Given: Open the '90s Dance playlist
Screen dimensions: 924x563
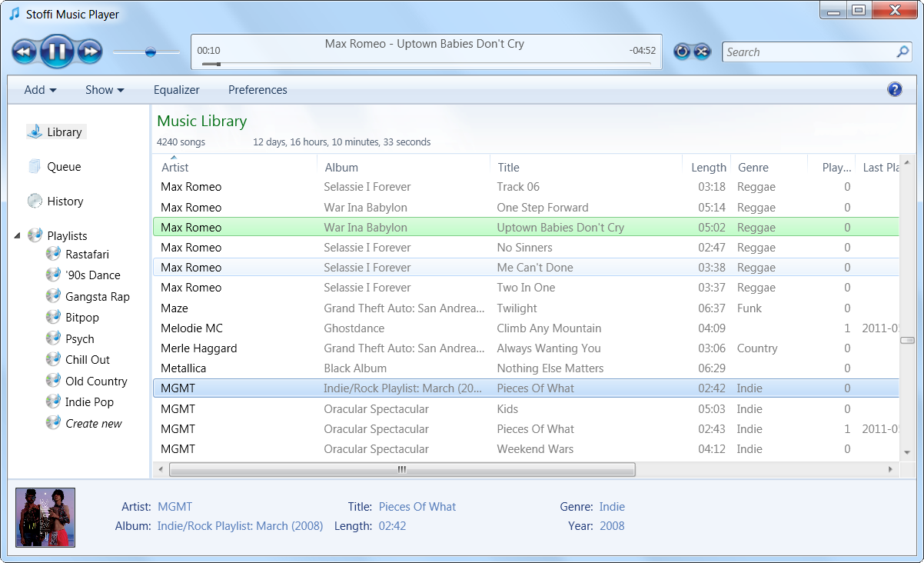Looking at the screenshot, I should tap(93, 275).
